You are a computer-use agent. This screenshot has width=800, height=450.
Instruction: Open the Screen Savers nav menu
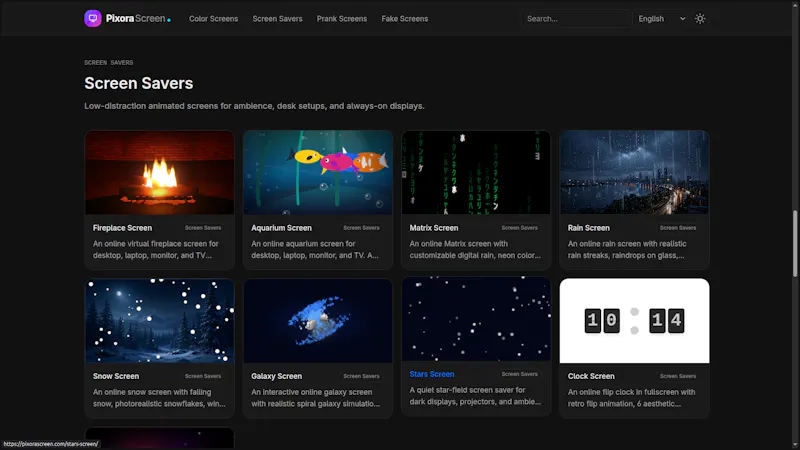click(x=277, y=19)
